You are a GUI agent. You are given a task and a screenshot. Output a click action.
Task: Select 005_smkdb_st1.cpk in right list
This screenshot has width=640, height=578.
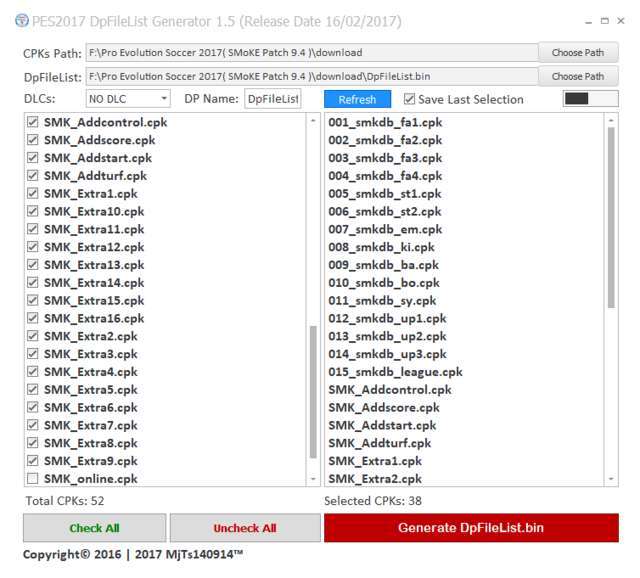(x=385, y=193)
